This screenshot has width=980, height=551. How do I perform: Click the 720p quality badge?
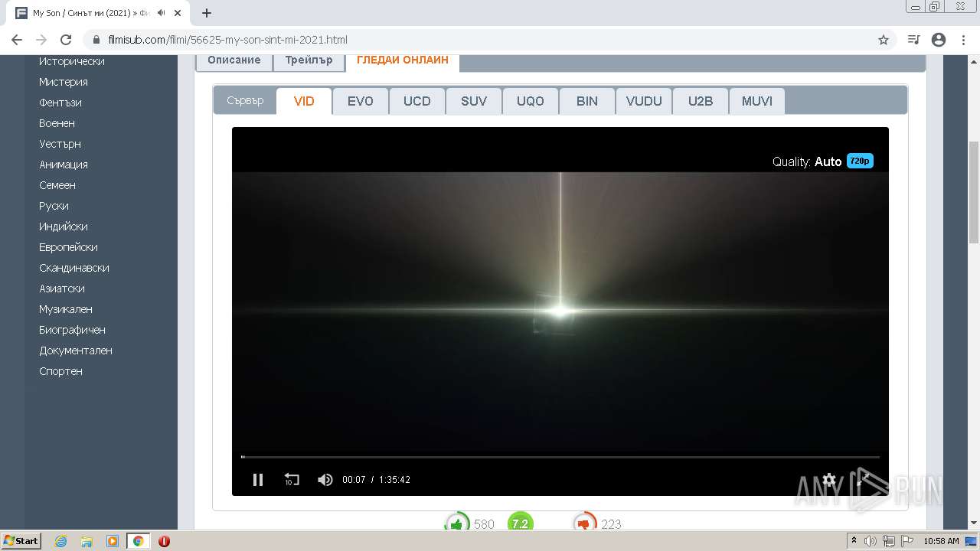coord(860,161)
